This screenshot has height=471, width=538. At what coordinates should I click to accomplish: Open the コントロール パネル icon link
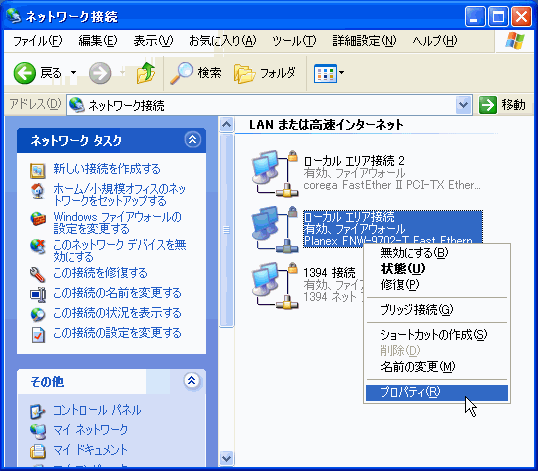37,411
